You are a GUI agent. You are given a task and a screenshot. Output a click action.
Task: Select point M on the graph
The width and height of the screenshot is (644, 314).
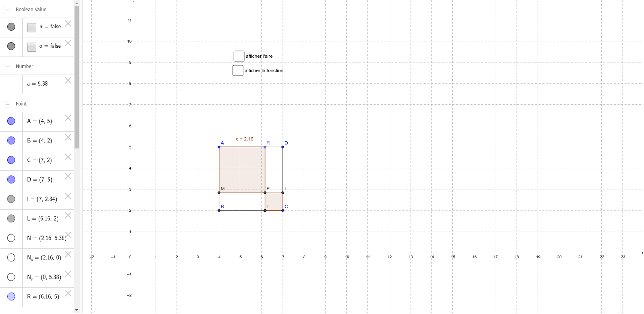point(219,193)
